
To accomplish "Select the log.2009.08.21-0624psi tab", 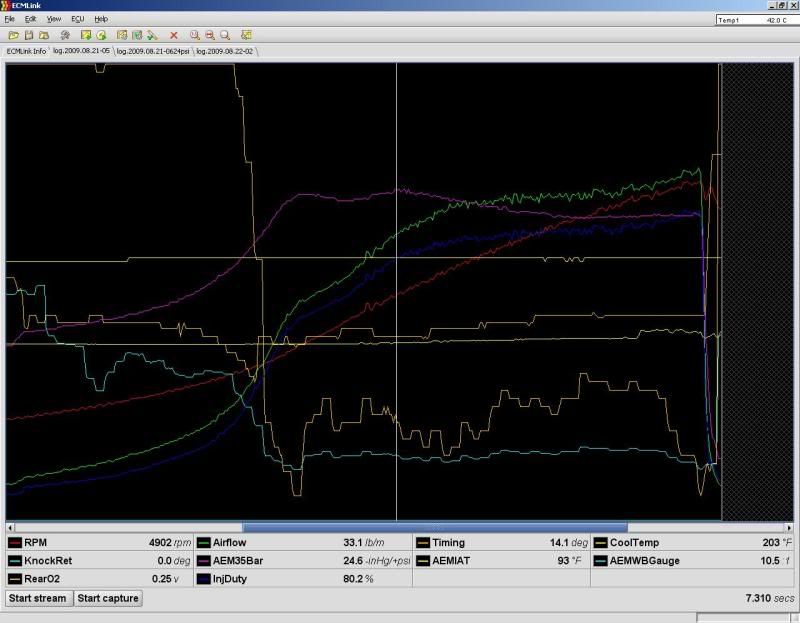I will (152, 50).
